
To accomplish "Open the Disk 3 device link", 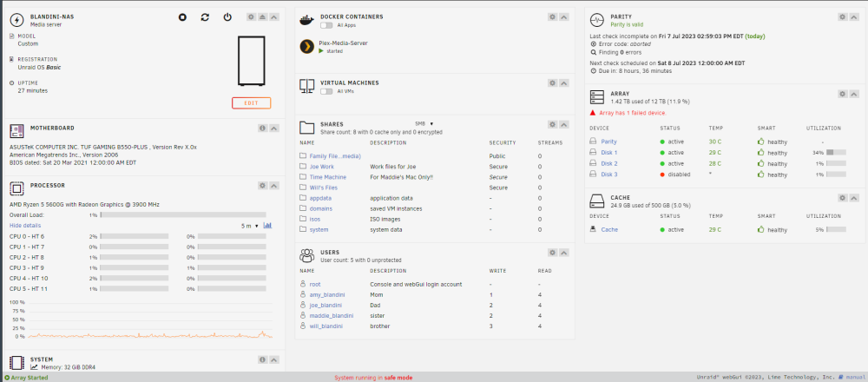I will (x=609, y=175).
